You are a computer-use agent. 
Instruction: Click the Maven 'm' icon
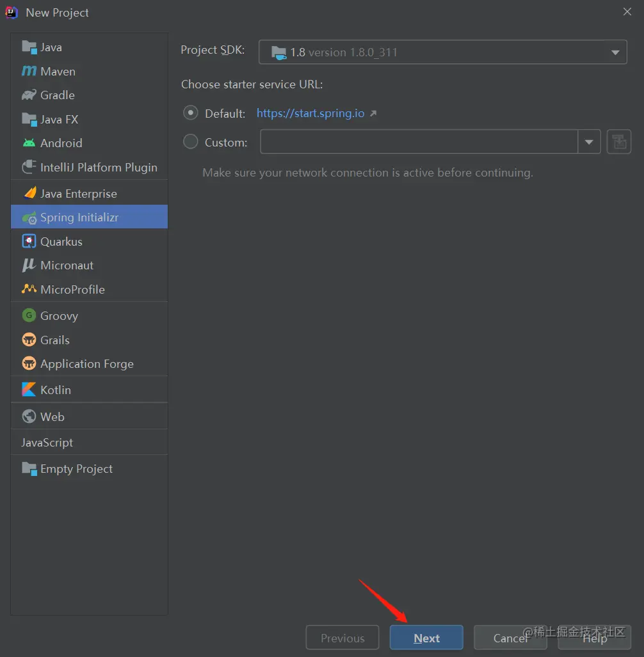[x=29, y=71]
